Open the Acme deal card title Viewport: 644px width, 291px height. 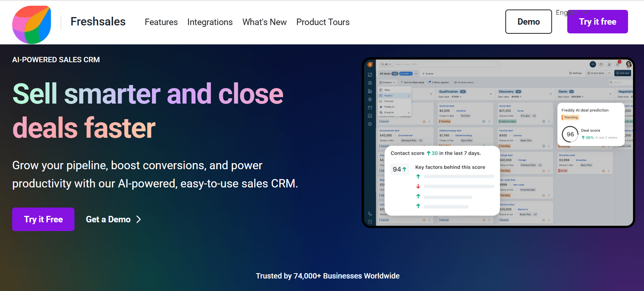click(505, 106)
